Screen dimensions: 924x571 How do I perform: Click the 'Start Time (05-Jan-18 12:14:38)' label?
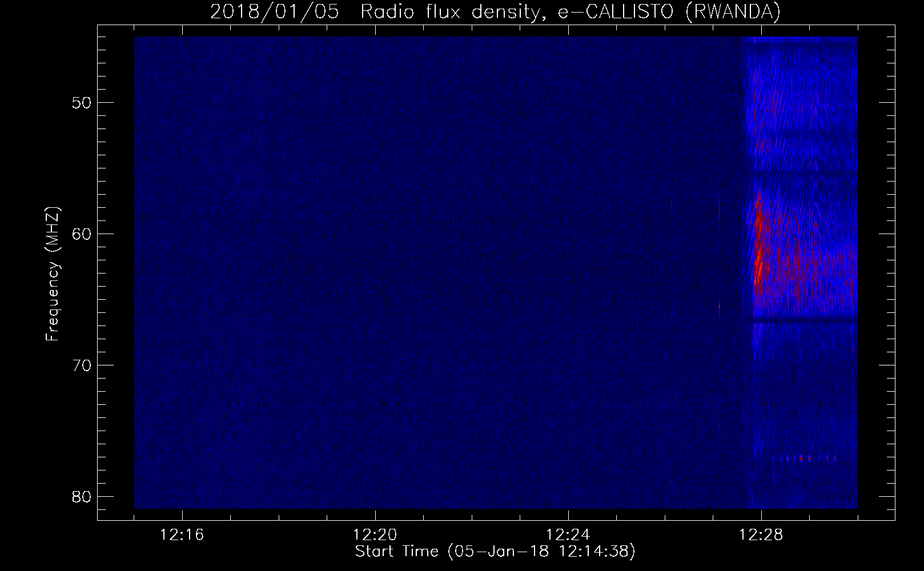(x=495, y=552)
